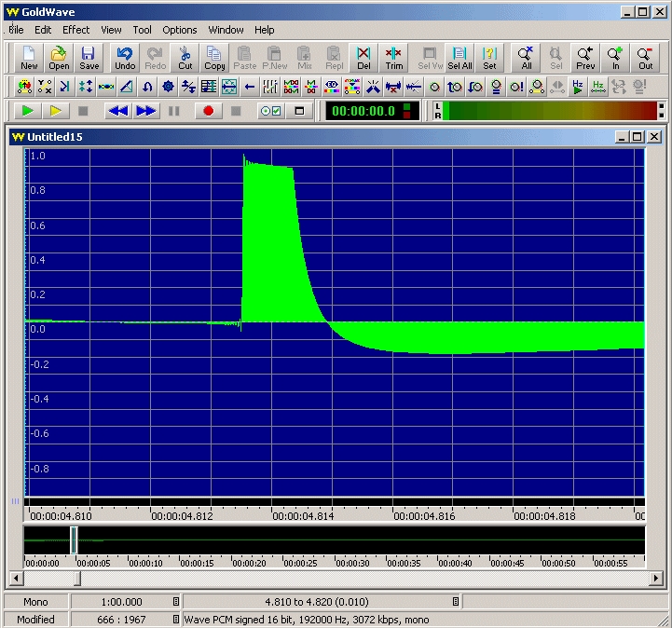The image size is (672, 628).
Task: Click the 00:00:04.816 mark on the time ruler
Action: [424, 515]
